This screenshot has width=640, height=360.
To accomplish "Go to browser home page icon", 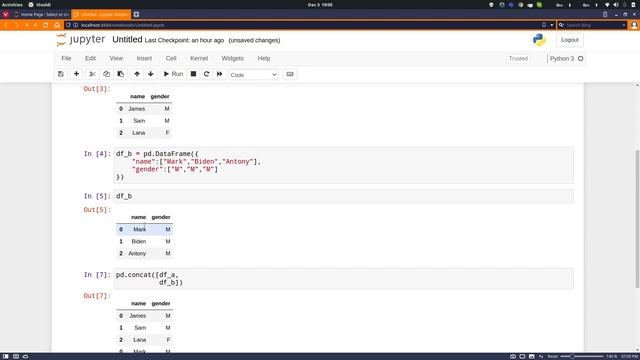I will click(x=57, y=25).
